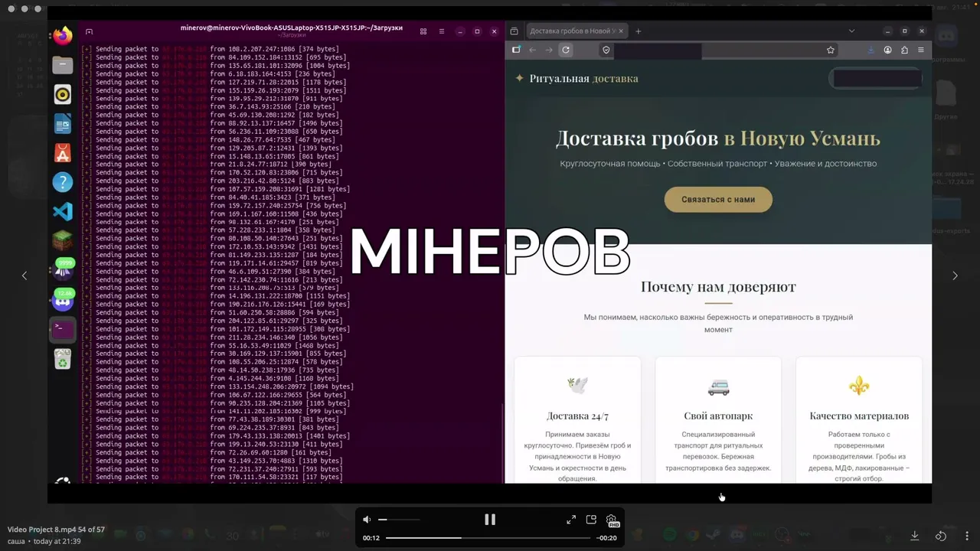This screenshot has height=551, width=980.
Task: Close the 'Доставка гробов' browser tab
Action: pyautogui.click(x=621, y=31)
